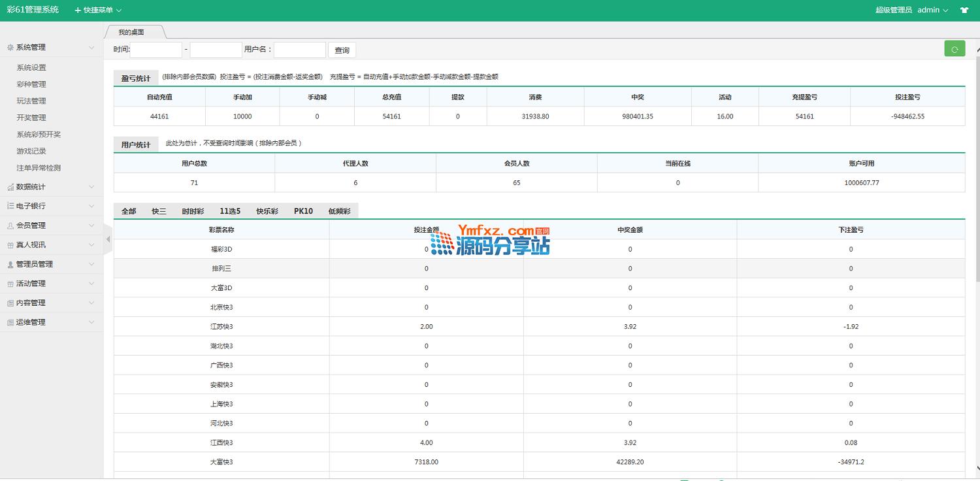The height and width of the screenshot is (481, 980).
Task: Click the 用户名 input field
Action: (299, 50)
